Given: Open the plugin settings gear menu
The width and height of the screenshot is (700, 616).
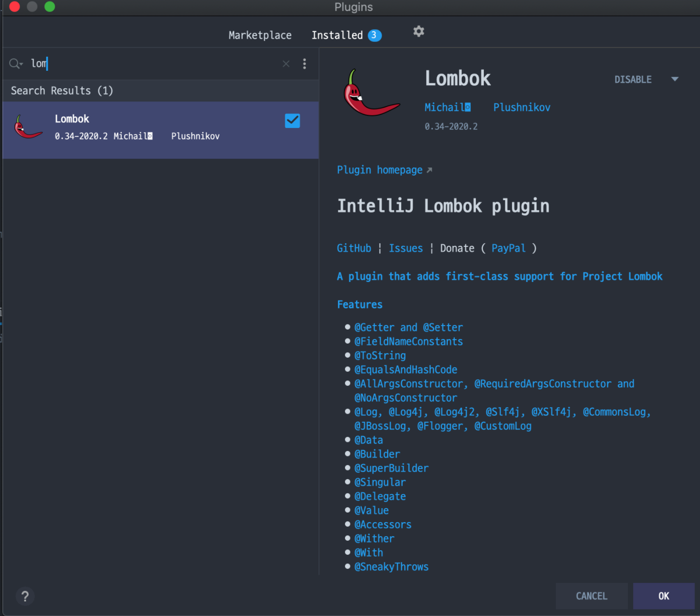Looking at the screenshot, I should point(419,32).
